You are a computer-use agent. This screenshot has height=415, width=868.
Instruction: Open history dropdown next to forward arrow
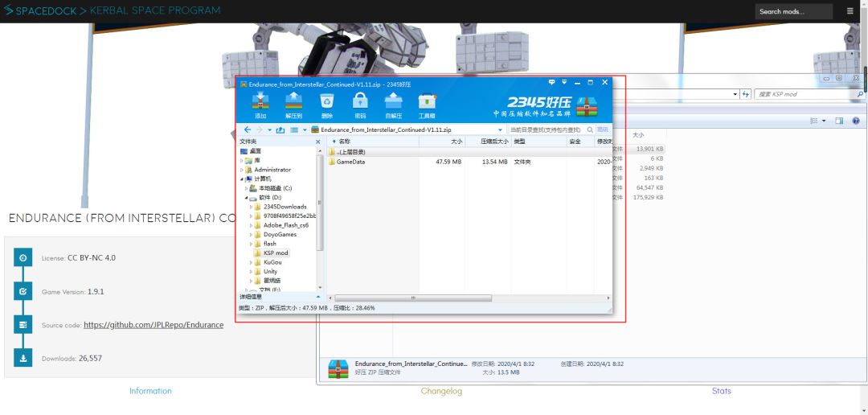pyautogui.click(x=269, y=130)
